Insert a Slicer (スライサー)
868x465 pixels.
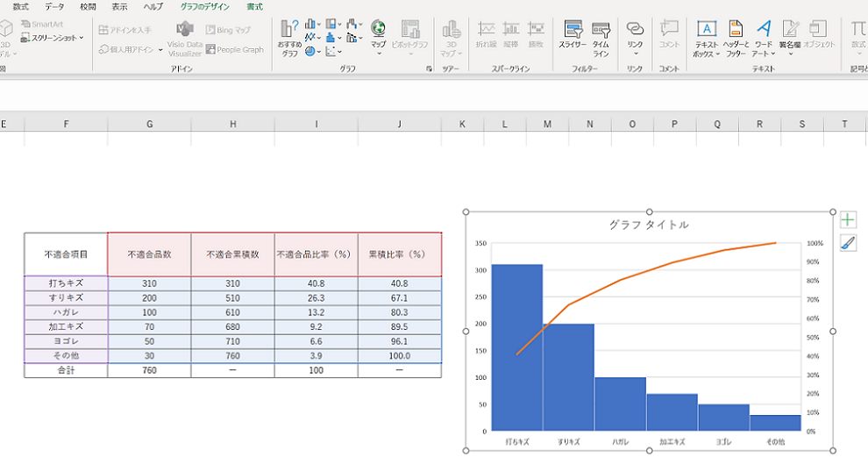point(573,37)
